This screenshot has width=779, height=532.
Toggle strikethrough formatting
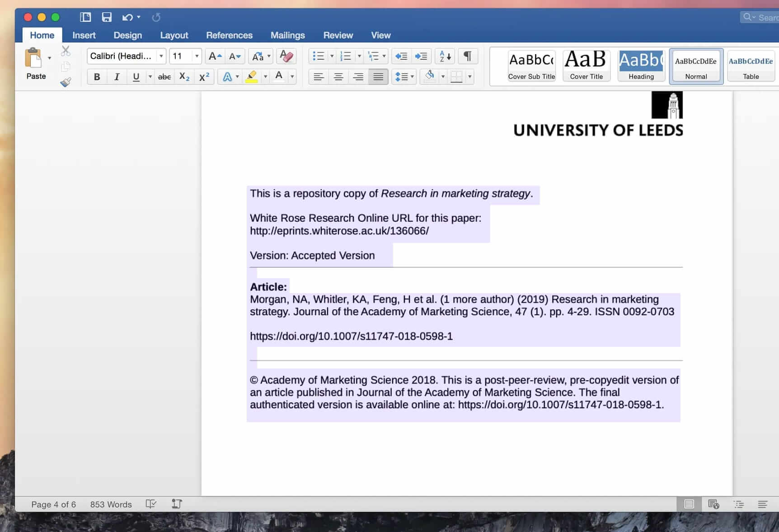tap(164, 77)
